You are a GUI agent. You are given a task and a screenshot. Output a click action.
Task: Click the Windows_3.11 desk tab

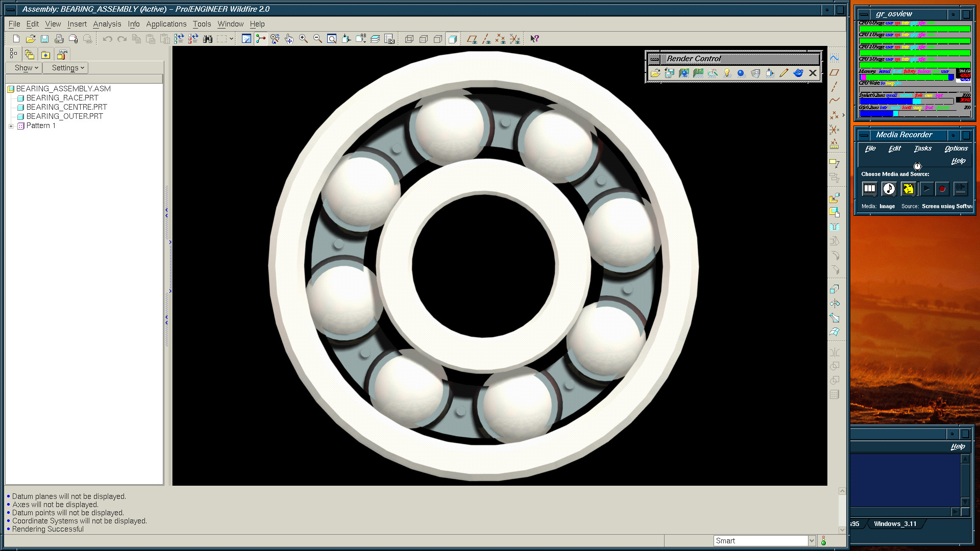pyautogui.click(x=895, y=524)
